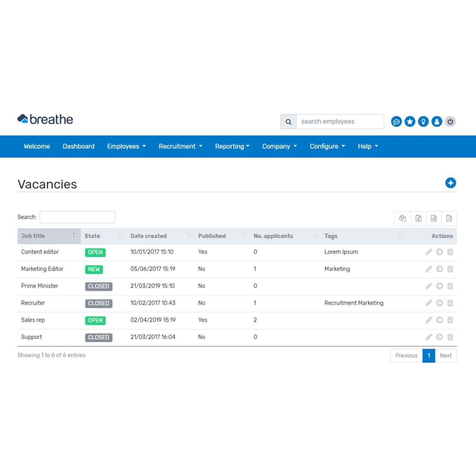This screenshot has width=476, height=476.
Task: Expand the Configure dropdown menu
Action: click(327, 147)
